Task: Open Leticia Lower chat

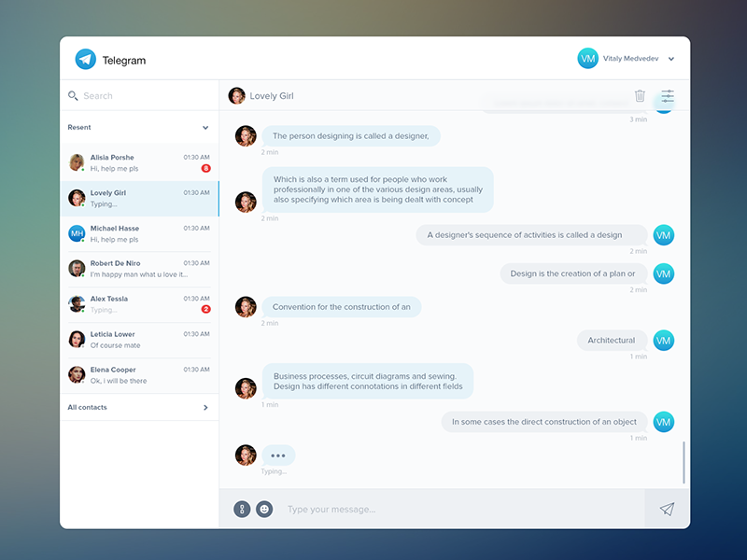Action: coord(140,340)
